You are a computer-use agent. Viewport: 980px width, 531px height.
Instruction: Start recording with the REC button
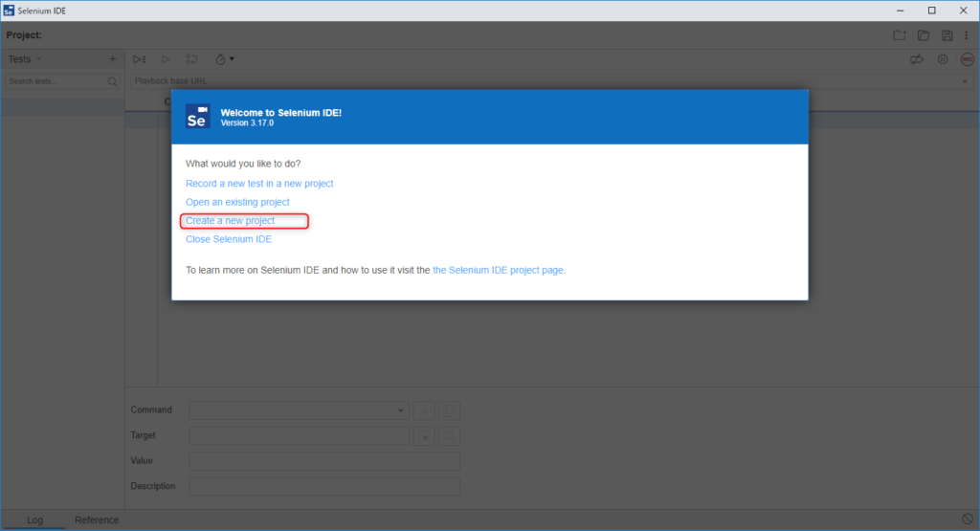968,59
